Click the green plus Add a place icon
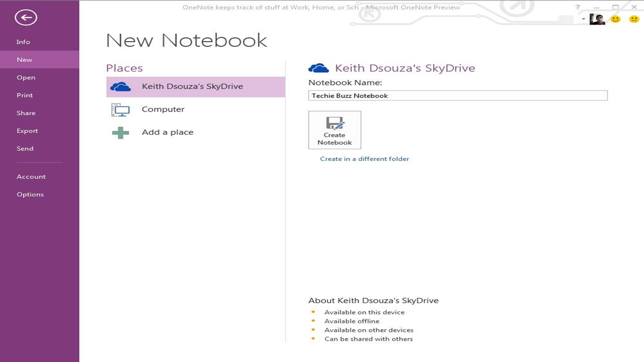 click(x=120, y=133)
